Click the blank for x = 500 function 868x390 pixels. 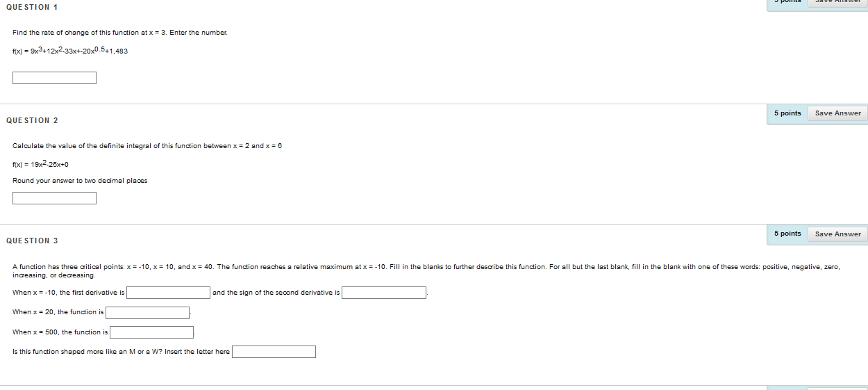point(151,332)
